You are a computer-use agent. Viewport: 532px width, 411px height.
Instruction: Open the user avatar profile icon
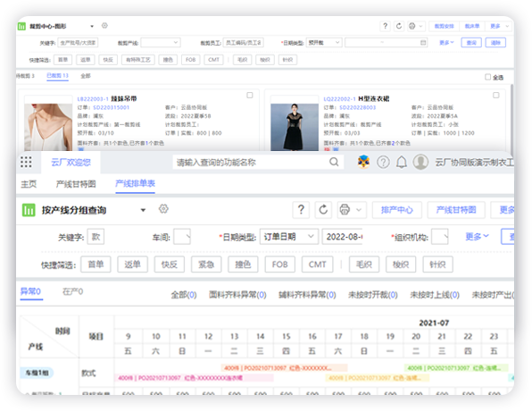point(420,162)
